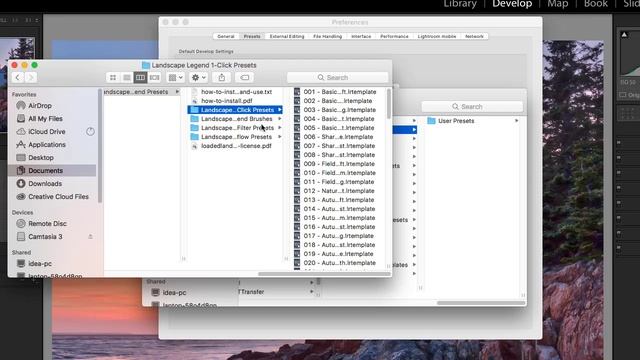Switch to Lightroom Library module

[460, 4]
